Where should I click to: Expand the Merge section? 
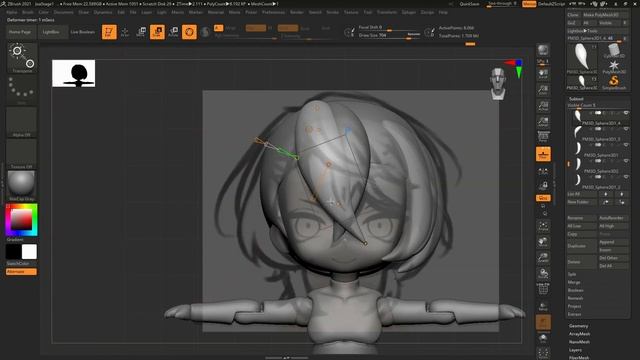tap(573, 282)
